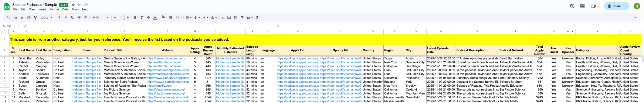This screenshot has height=103, width=644.
Task: Open the Arial font dropdown
Action: [x=101, y=17]
